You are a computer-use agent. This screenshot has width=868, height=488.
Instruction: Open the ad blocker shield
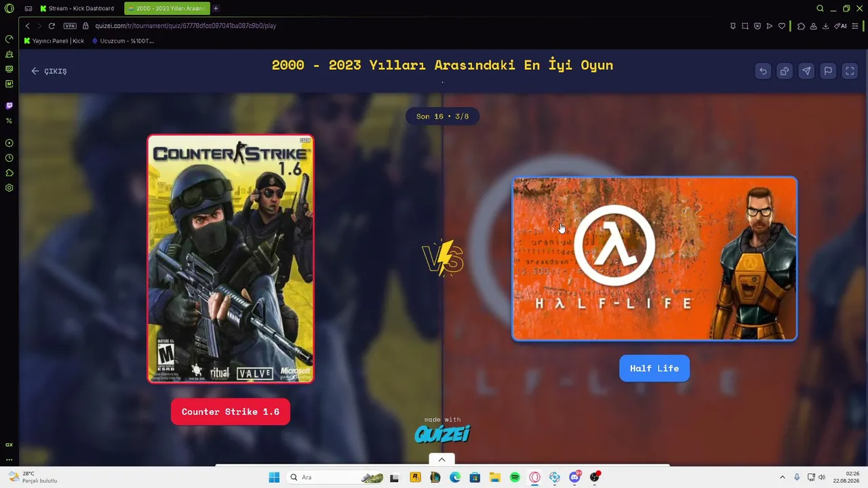[757, 26]
